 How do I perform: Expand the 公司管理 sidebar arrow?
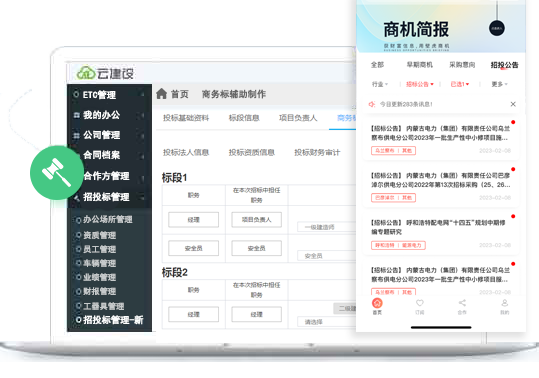142,136
